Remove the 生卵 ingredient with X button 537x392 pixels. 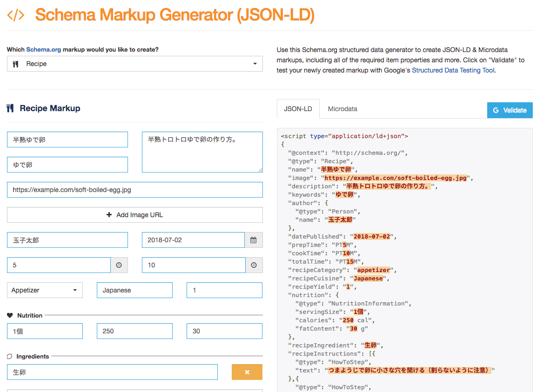[x=247, y=372]
